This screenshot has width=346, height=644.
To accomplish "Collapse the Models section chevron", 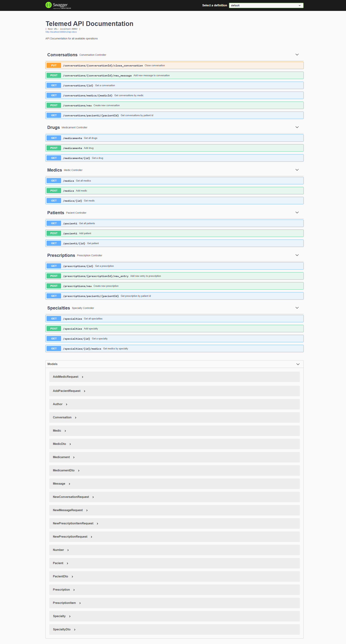I will (298, 364).
